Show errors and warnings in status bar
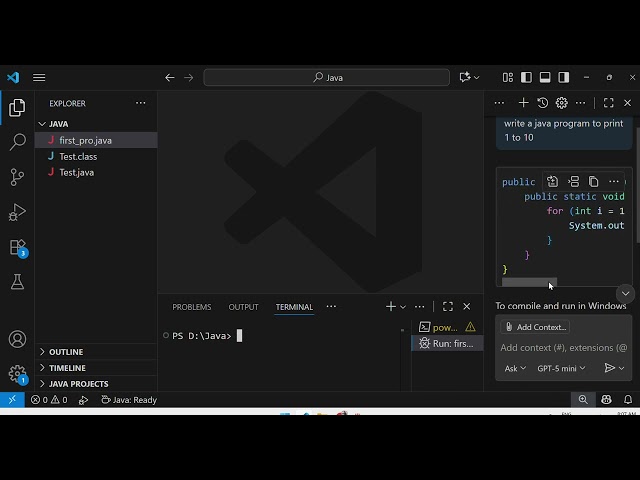The height and width of the screenshot is (480, 640). coord(49,400)
